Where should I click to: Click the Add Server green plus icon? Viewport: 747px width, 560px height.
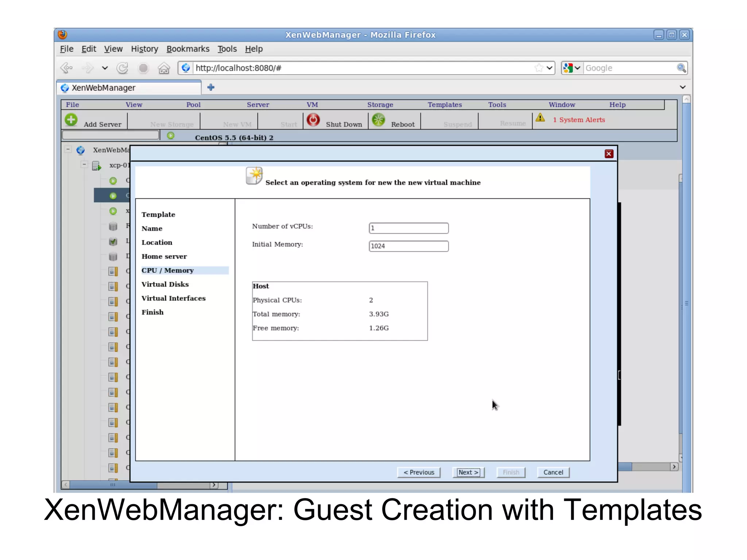[x=71, y=120]
